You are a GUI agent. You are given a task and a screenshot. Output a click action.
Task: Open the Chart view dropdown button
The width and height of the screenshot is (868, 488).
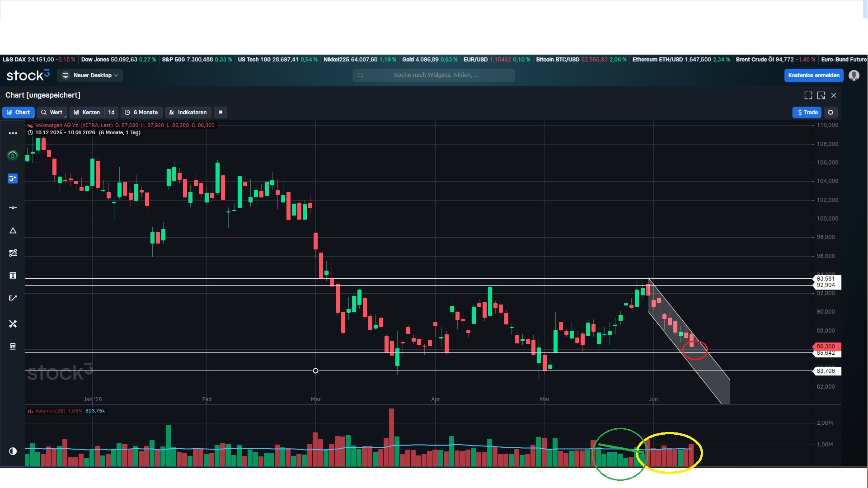click(x=19, y=113)
